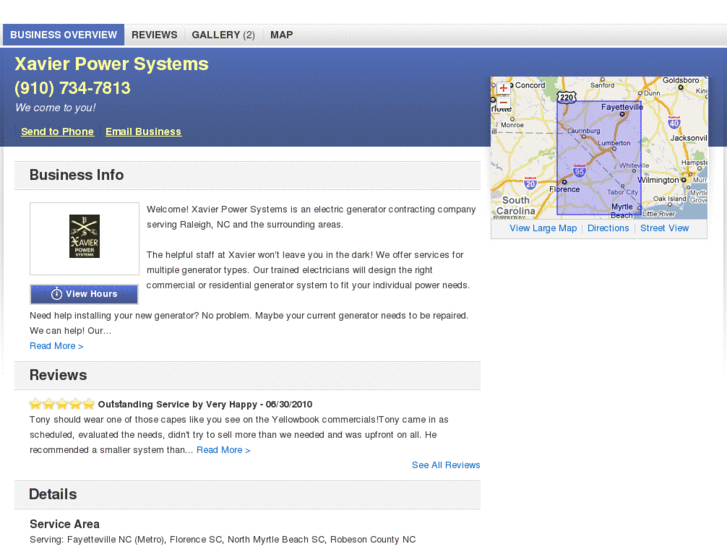The width and height of the screenshot is (727, 545).
Task: Click the Details section header
Action: (247, 494)
